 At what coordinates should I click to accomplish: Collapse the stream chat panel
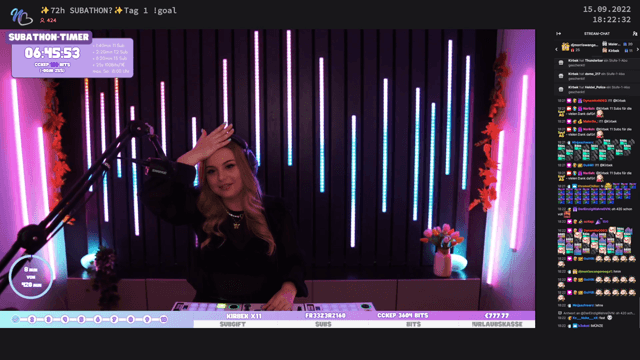(x=558, y=33)
